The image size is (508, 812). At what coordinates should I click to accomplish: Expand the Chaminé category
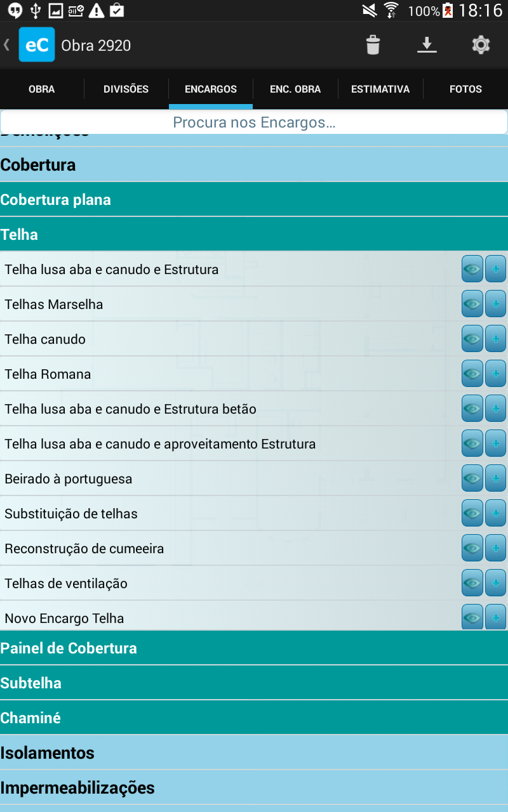pyautogui.click(x=254, y=717)
